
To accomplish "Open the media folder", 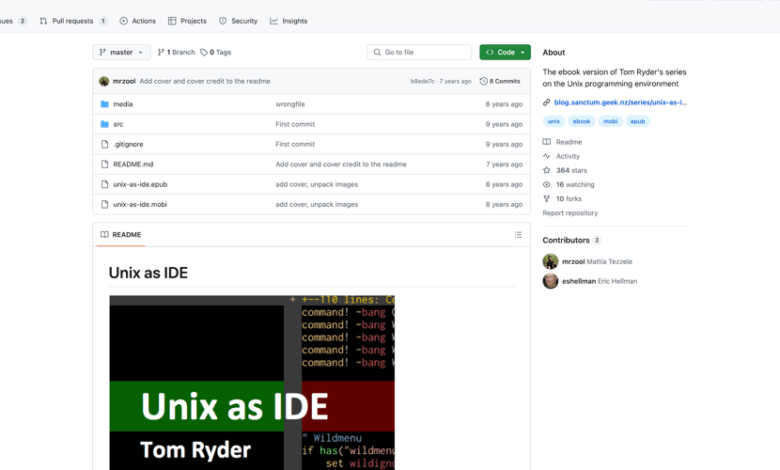I will click(x=123, y=104).
